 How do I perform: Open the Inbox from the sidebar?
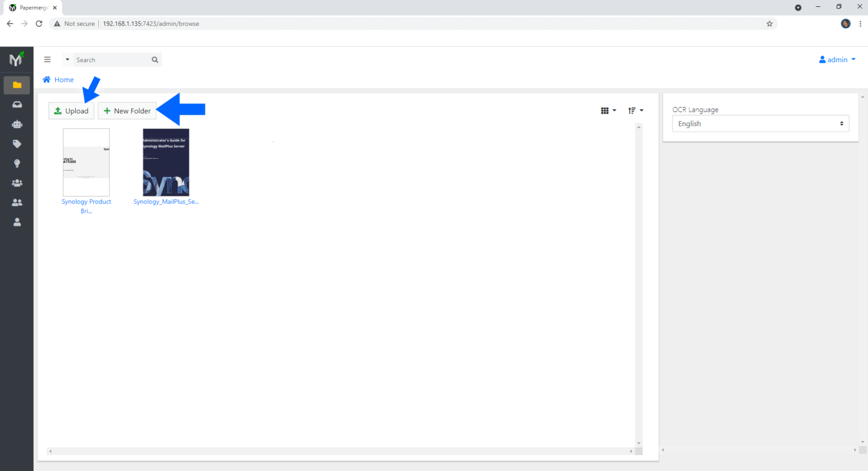16,104
